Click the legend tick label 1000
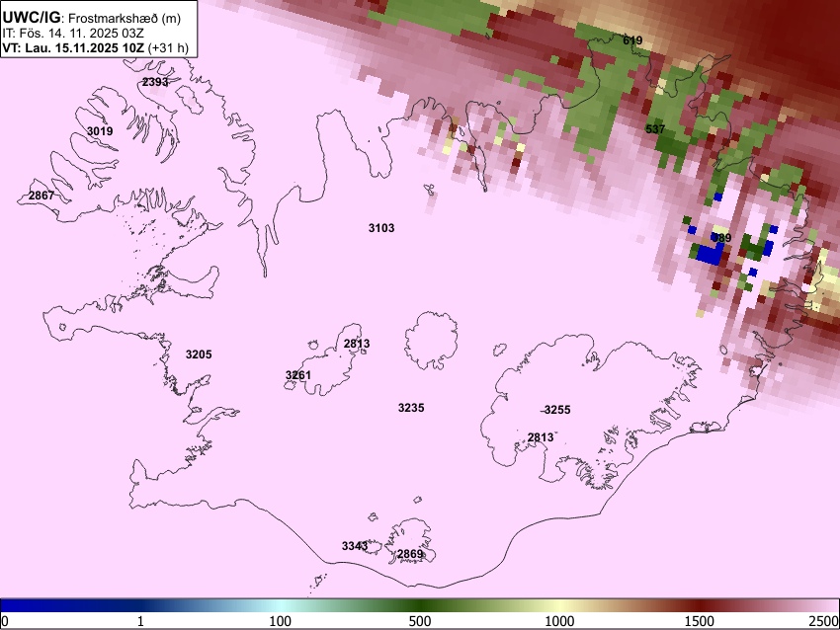840x630 pixels. 559,621
